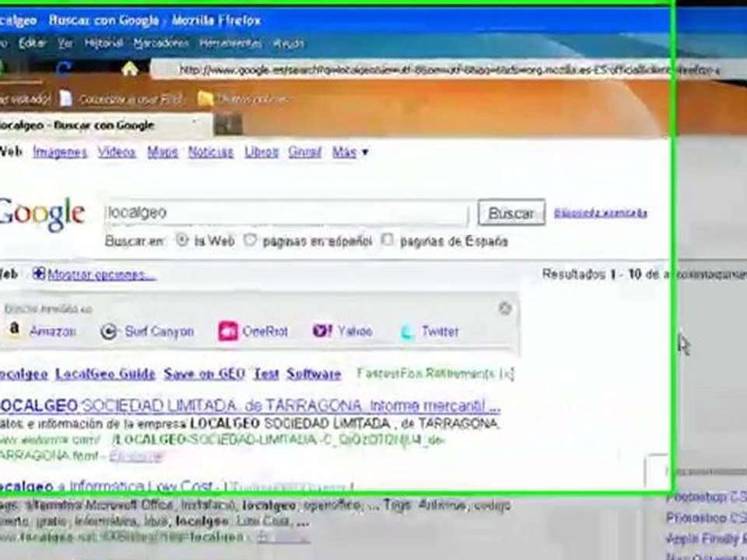Viewport: 747px width, 560px height.
Task: Open the Editar menu
Action: (33, 44)
